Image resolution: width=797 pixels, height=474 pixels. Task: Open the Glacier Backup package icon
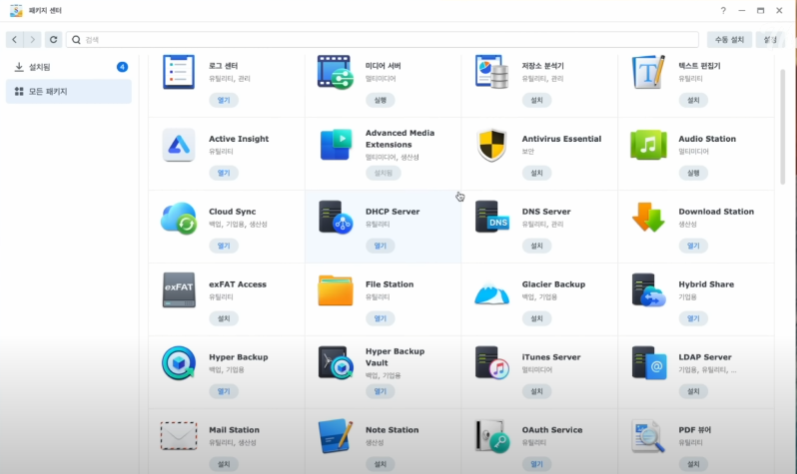point(492,290)
